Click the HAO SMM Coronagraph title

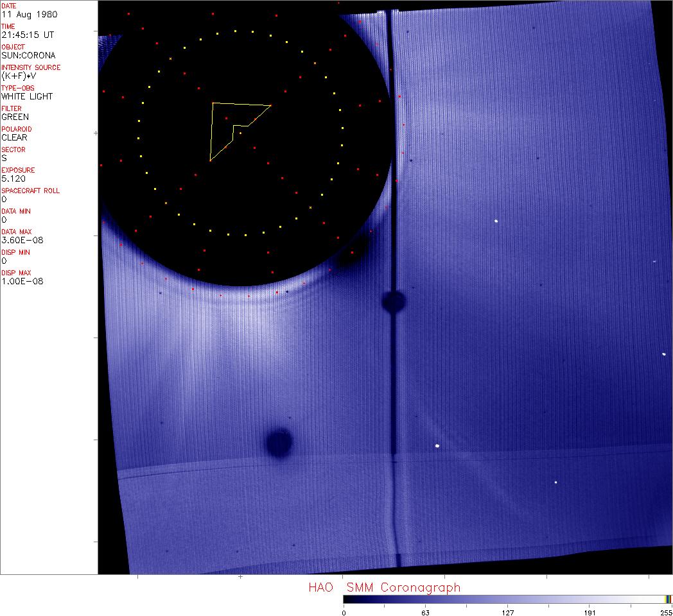pyautogui.click(x=384, y=587)
